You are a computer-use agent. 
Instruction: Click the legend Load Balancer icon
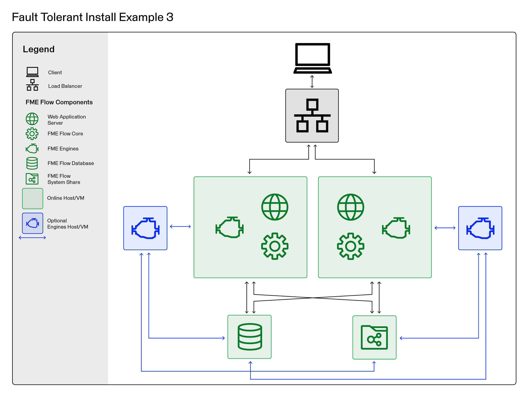[x=32, y=85]
